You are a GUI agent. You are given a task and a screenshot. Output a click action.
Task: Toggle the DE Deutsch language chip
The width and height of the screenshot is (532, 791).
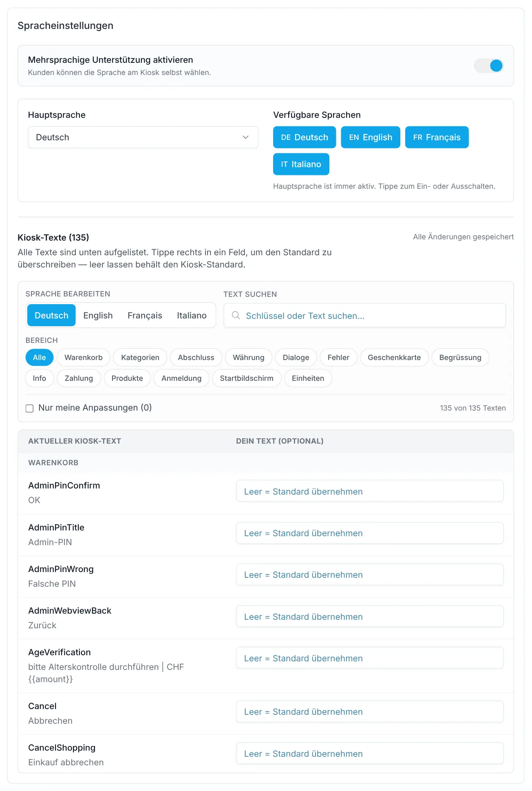click(305, 137)
